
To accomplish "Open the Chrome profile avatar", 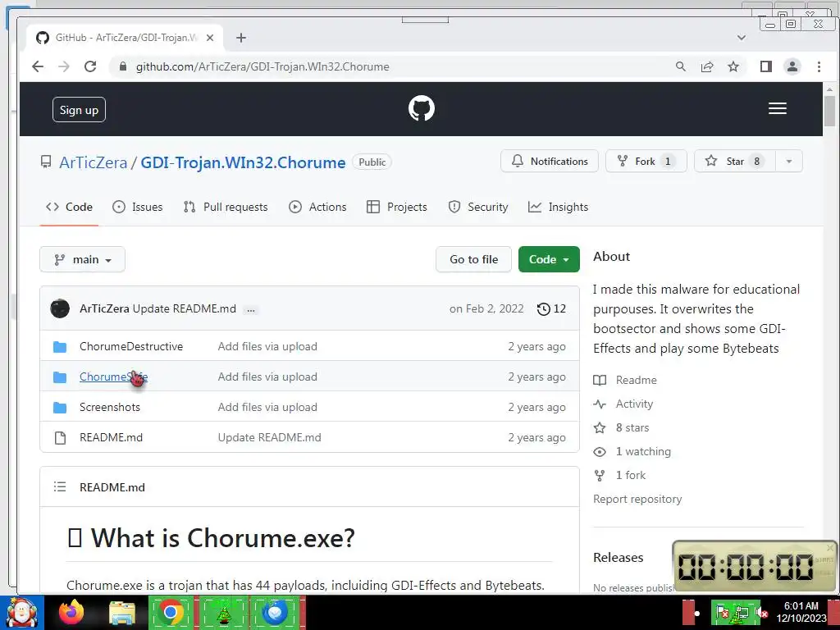I will [x=792, y=66].
